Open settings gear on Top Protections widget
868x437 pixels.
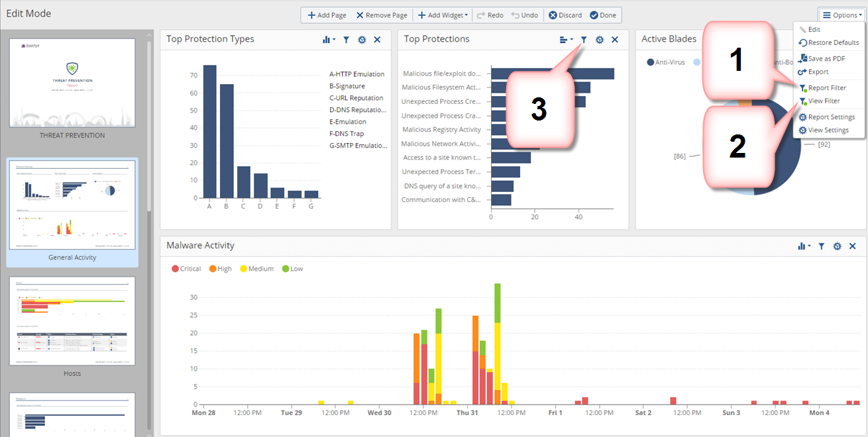click(600, 40)
